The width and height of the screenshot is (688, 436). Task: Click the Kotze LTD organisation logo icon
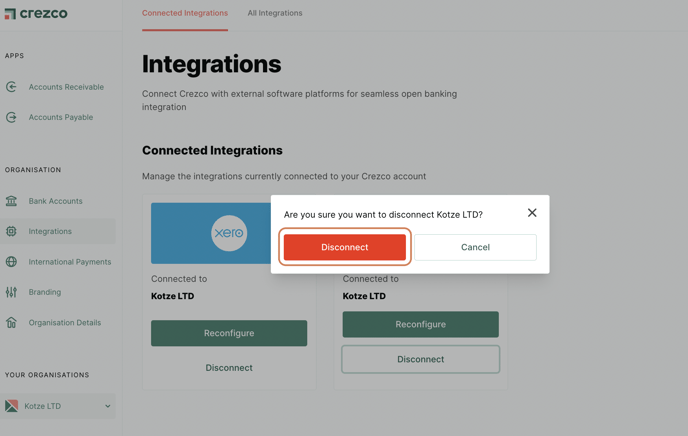pos(11,406)
